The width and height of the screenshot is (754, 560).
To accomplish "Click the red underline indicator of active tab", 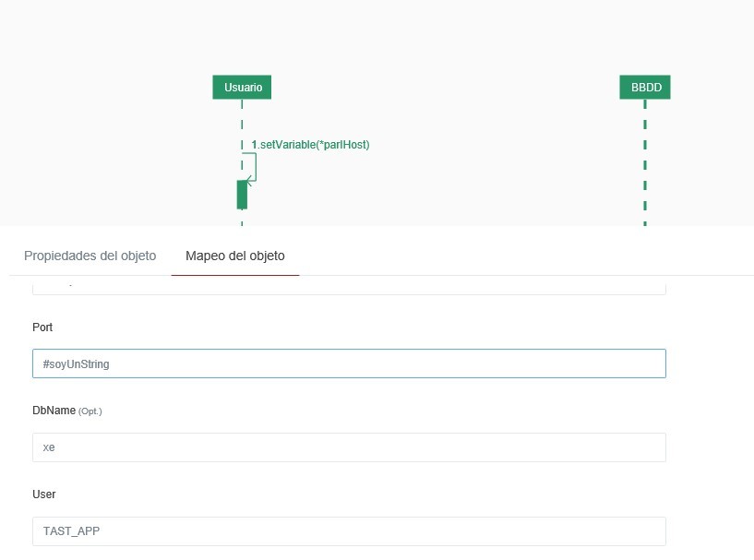I will (x=234, y=273).
